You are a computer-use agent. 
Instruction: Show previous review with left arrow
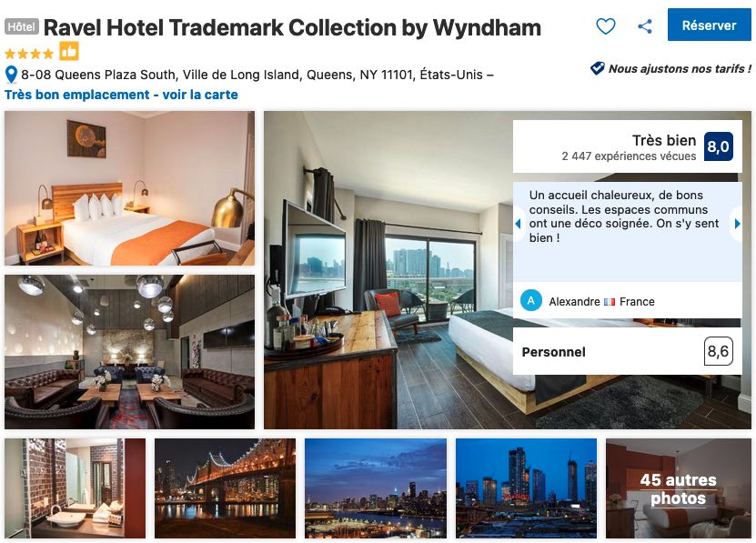click(x=519, y=224)
